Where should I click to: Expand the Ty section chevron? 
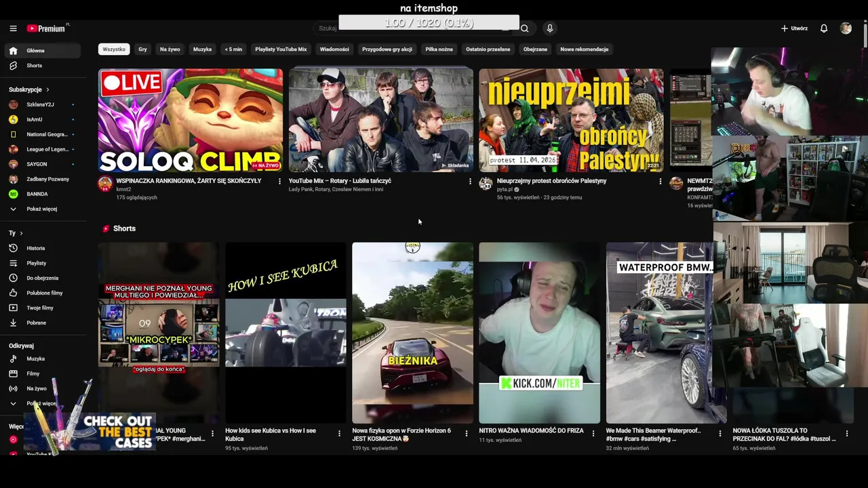tap(21, 233)
